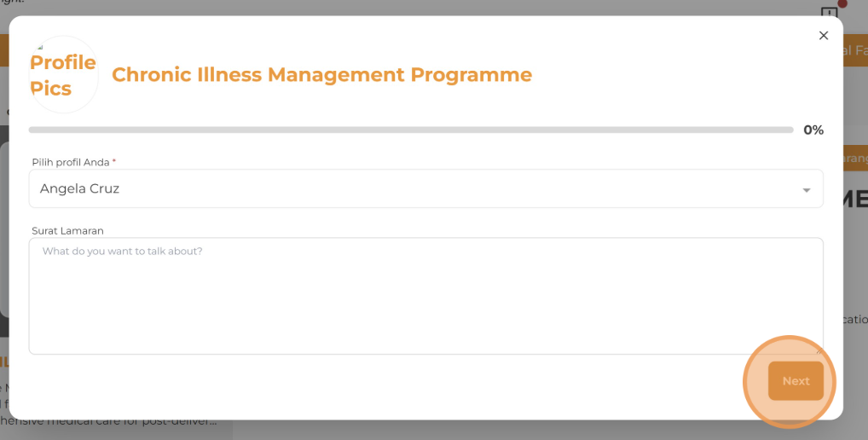Click the red notification badge dot
The height and width of the screenshot is (440, 868).
(x=842, y=3)
